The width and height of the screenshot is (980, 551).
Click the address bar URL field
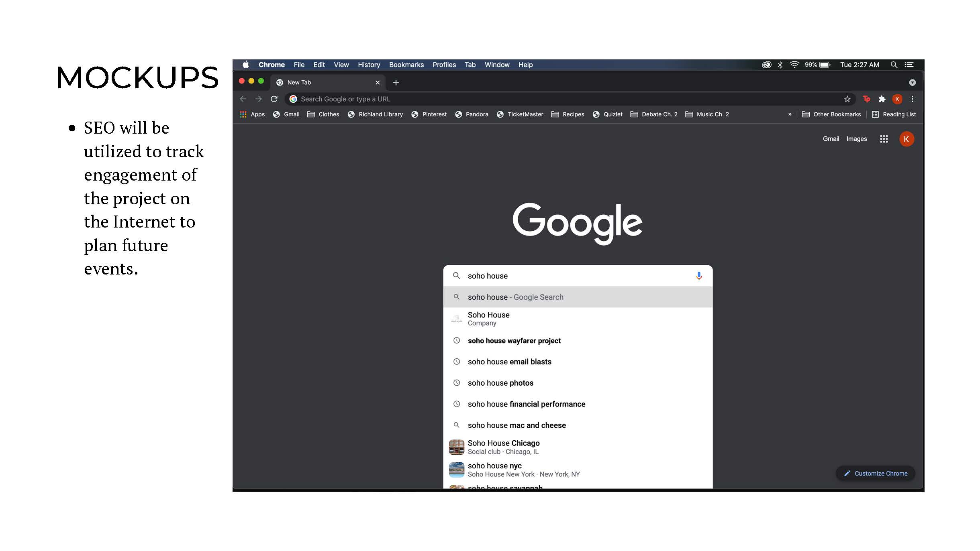point(570,99)
